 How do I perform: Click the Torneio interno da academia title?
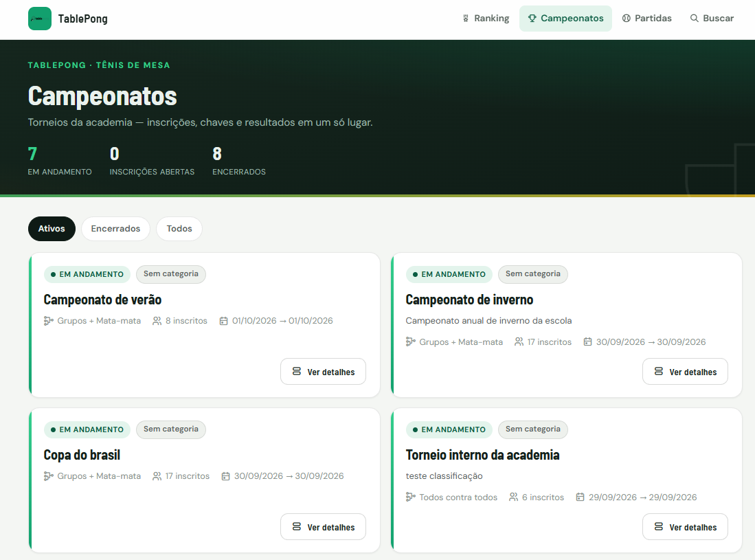tap(482, 455)
